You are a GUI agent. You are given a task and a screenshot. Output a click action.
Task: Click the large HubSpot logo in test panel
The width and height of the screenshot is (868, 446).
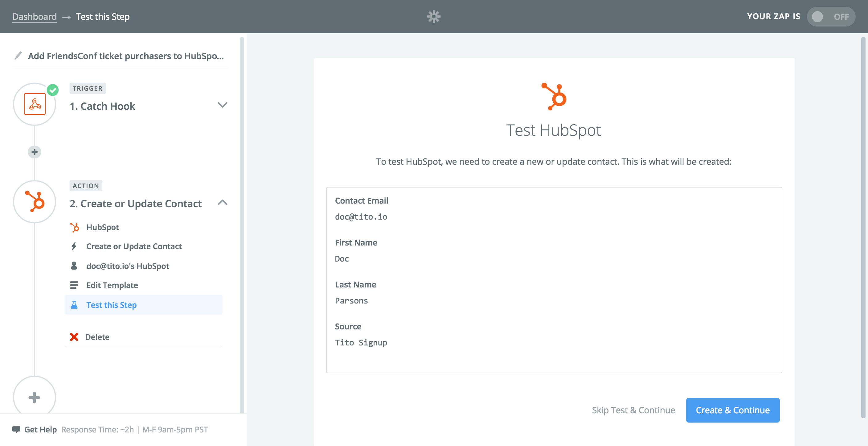point(554,97)
